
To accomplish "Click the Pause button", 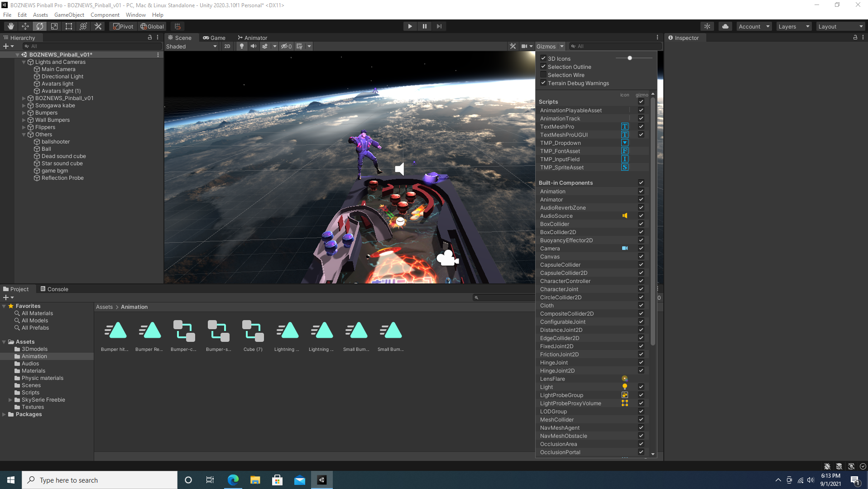I will (424, 26).
